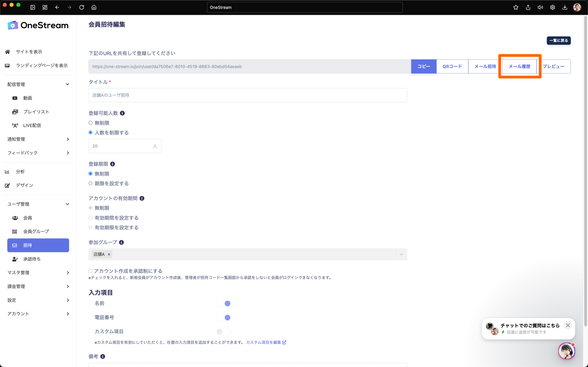Open the 参加グループ dropdown arrow
The width and height of the screenshot is (588, 367).
[401, 254]
